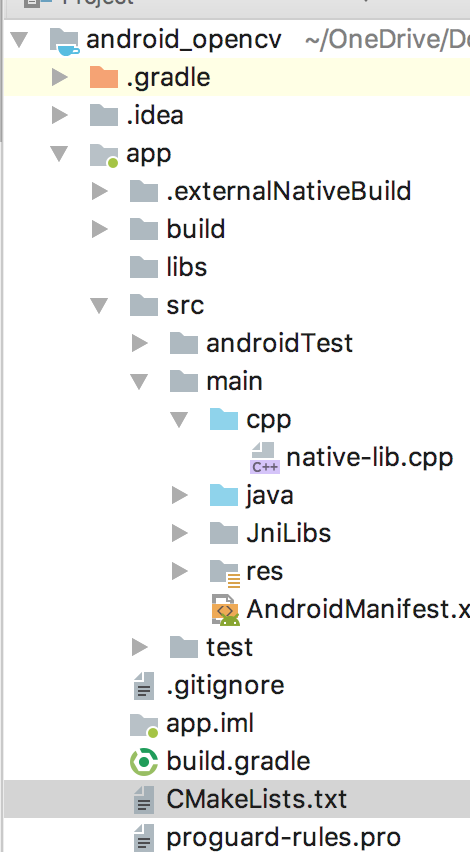Collapse the cpp folder arrow
The width and height of the screenshot is (470, 852).
pyautogui.click(x=179, y=419)
